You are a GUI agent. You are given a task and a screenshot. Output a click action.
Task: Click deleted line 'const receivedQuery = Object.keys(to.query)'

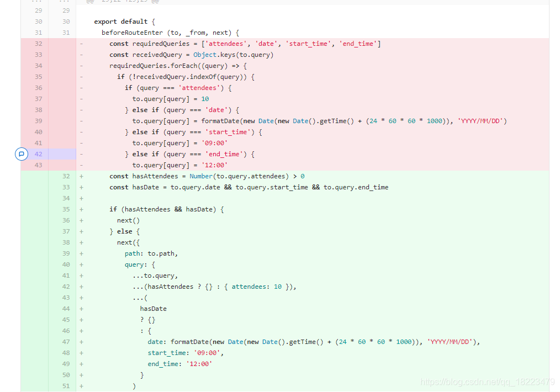click(x=192, y=55)
